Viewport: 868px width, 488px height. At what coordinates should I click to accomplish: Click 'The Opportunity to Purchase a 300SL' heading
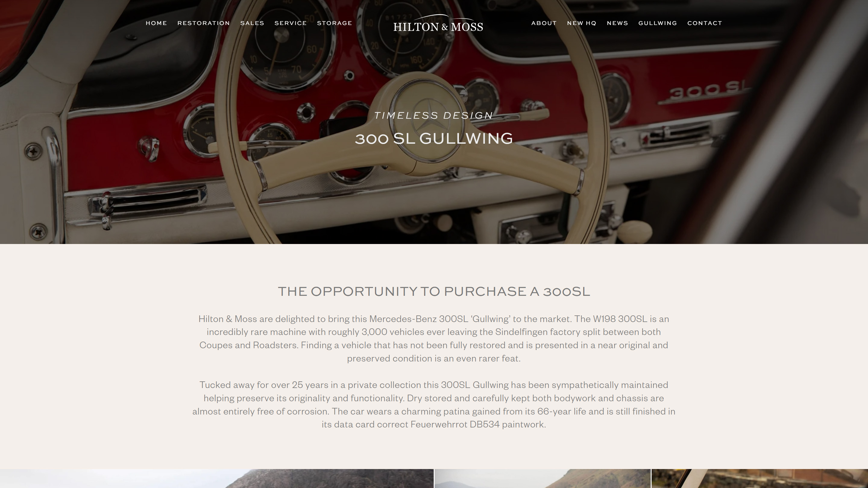[x=434, y=291]
